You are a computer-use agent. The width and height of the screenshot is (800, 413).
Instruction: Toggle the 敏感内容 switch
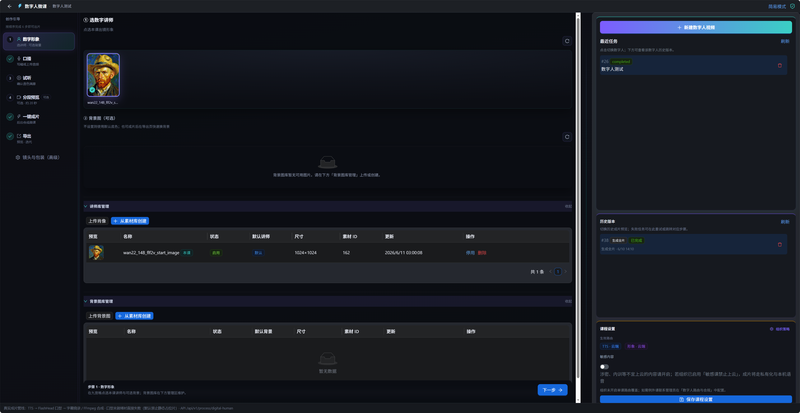click(x=605, y=367)
